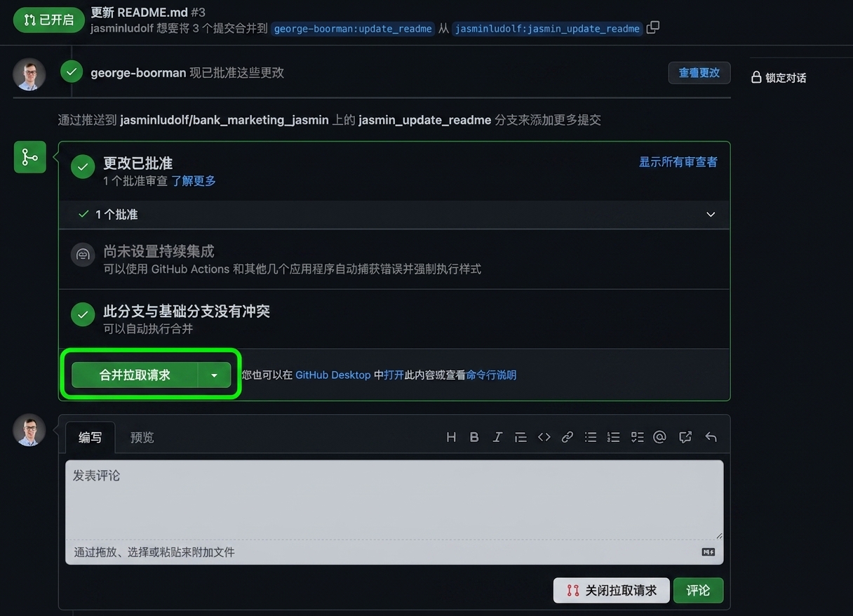This screenshot has width=853, height=616.
Task: Mention a user with the @ icon
Action: 659,437
